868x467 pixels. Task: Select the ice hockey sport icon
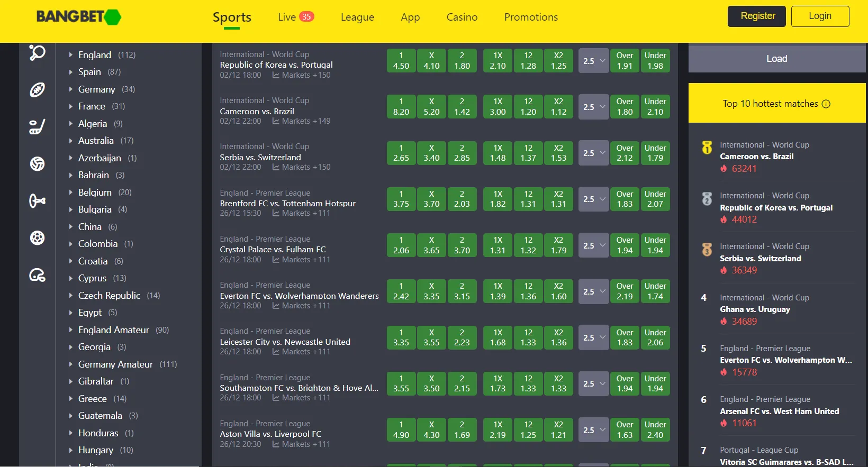(37, 127)
